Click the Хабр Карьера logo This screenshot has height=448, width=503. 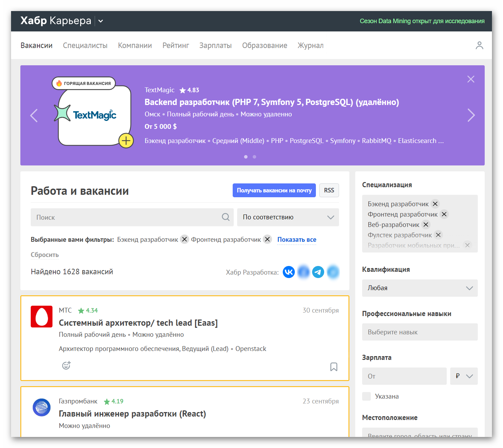pyautogui.click(x=56, y=21)
